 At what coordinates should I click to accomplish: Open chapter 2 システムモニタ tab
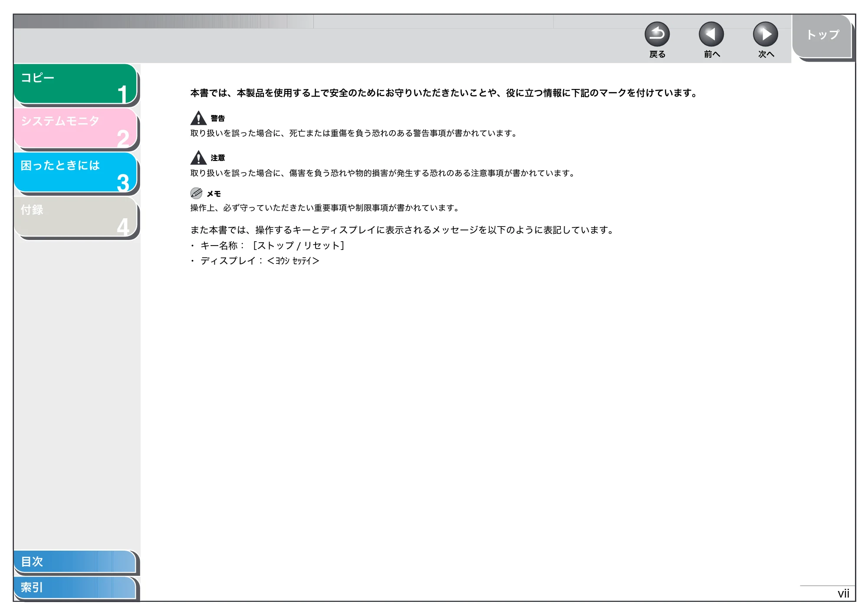[x=76, y=128]
